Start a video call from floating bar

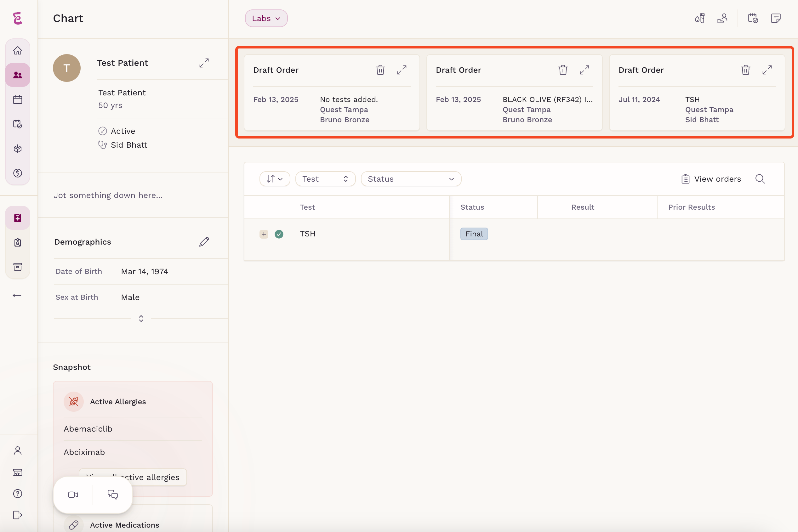click(73, 495)
